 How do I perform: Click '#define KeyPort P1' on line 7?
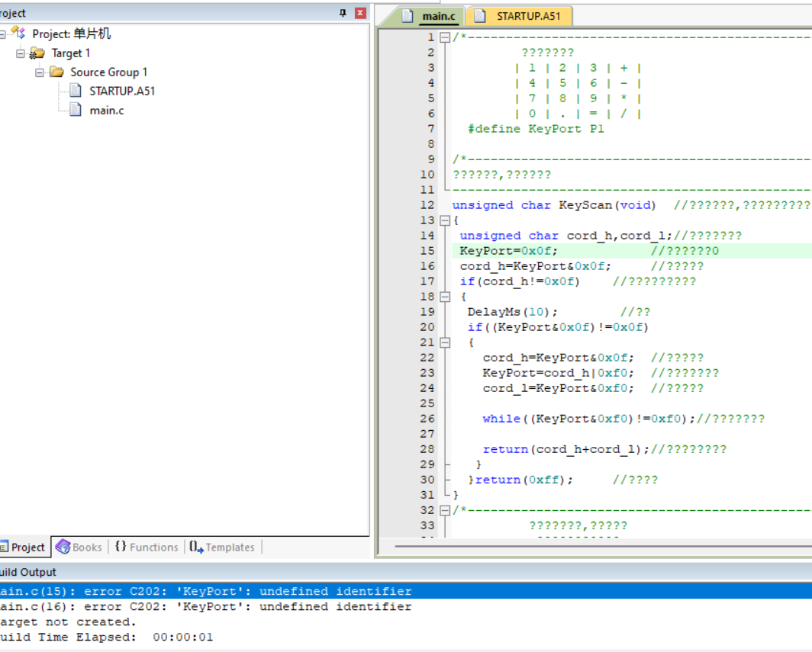tap(536, 129)
